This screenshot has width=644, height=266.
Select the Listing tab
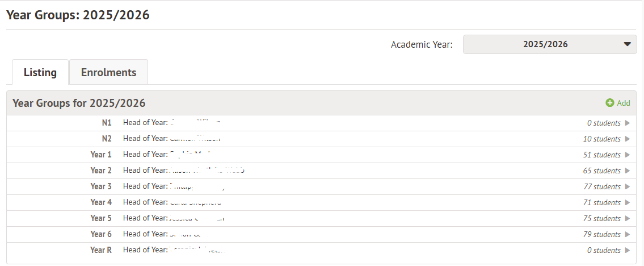(40, 72)
